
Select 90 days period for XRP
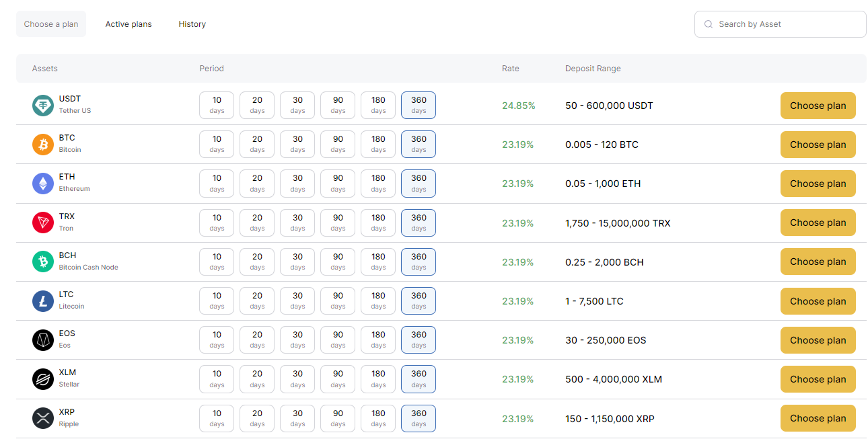338,418
